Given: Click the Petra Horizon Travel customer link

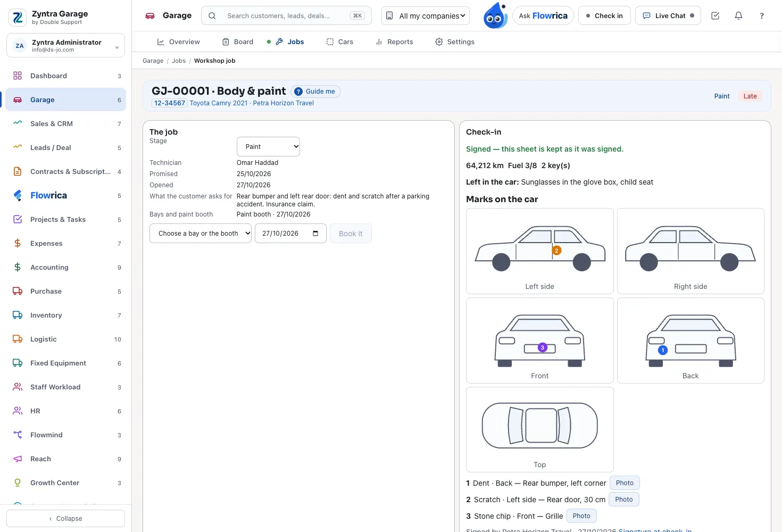Looking at the screenshot, I should (283, 103).
